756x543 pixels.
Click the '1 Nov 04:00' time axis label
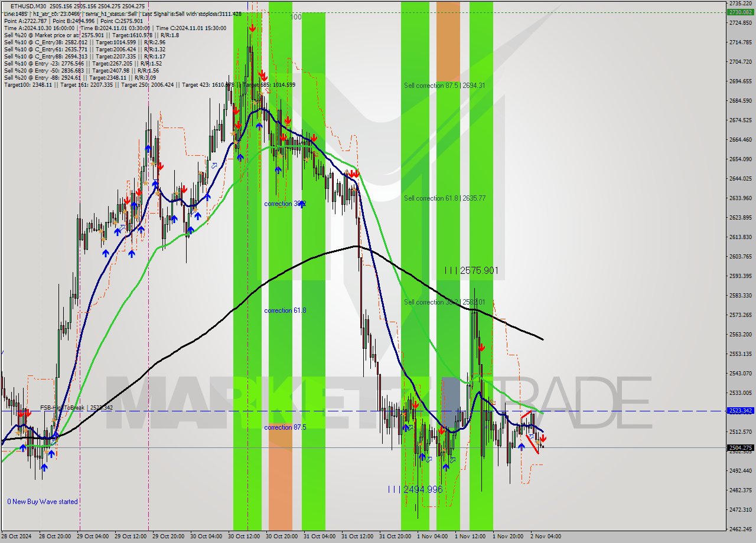pos(432,537)
